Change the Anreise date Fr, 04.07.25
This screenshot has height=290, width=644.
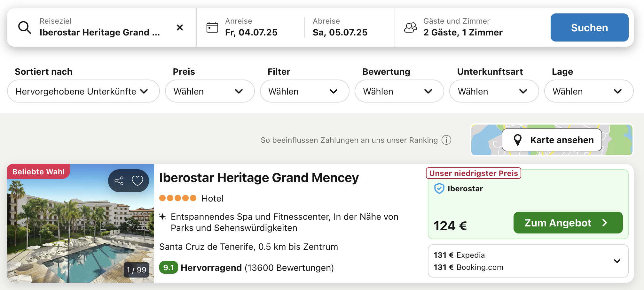click(251, 32)
